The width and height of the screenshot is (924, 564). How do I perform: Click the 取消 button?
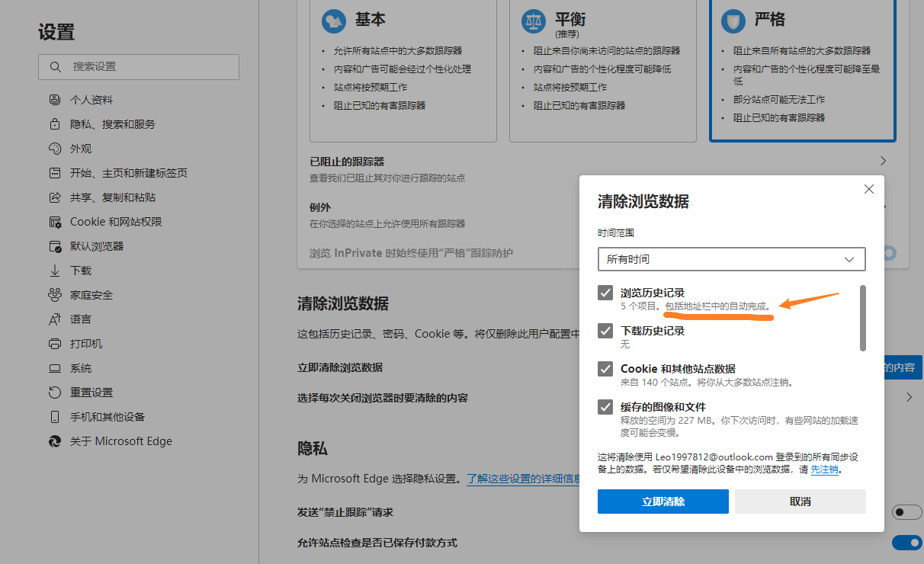(800, 502)
